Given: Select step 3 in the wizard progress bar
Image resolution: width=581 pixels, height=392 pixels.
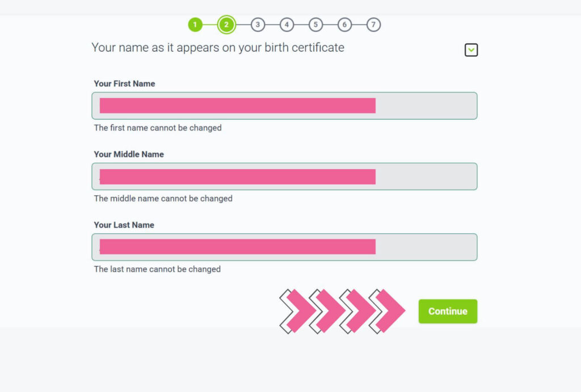Looking at the screenshot, I should [x=258, y=24].
